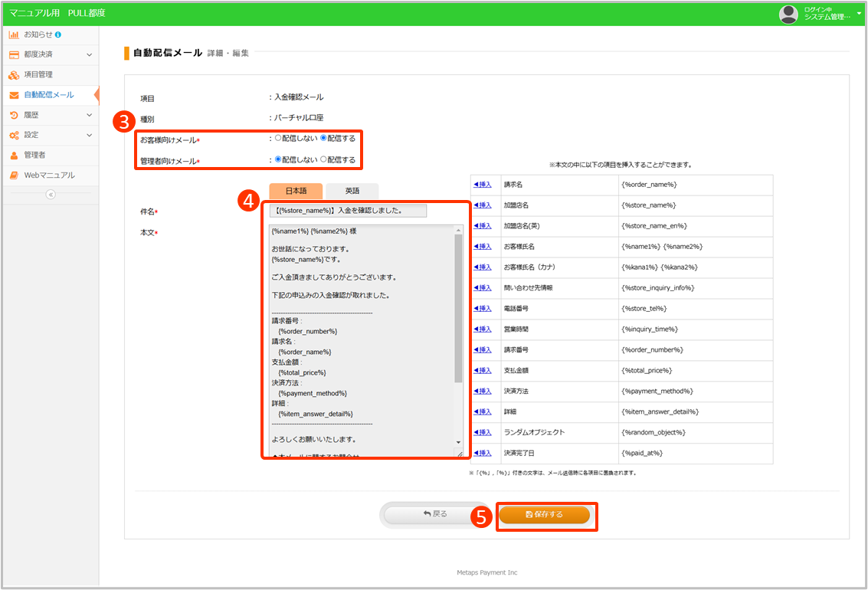
Task: Click the 項目管理 cubes icon
Action: coord(14,75)
